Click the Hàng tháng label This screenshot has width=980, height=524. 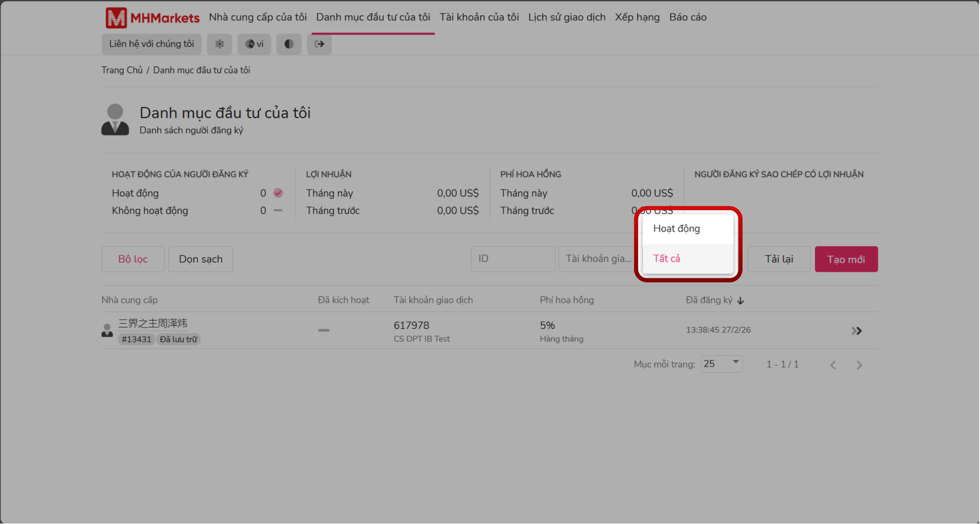[x=561, y=339]
